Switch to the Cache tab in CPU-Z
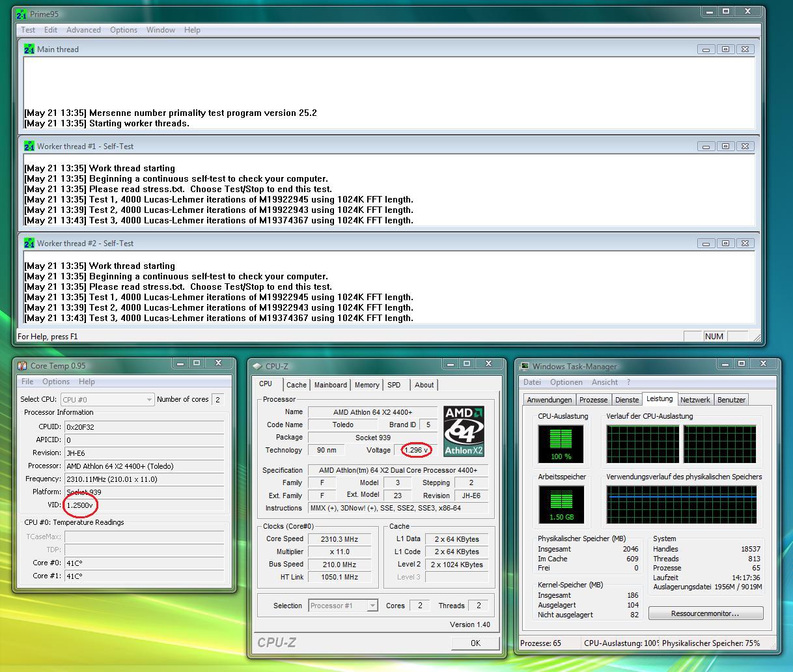793x672 pixels. coord(296,385)
